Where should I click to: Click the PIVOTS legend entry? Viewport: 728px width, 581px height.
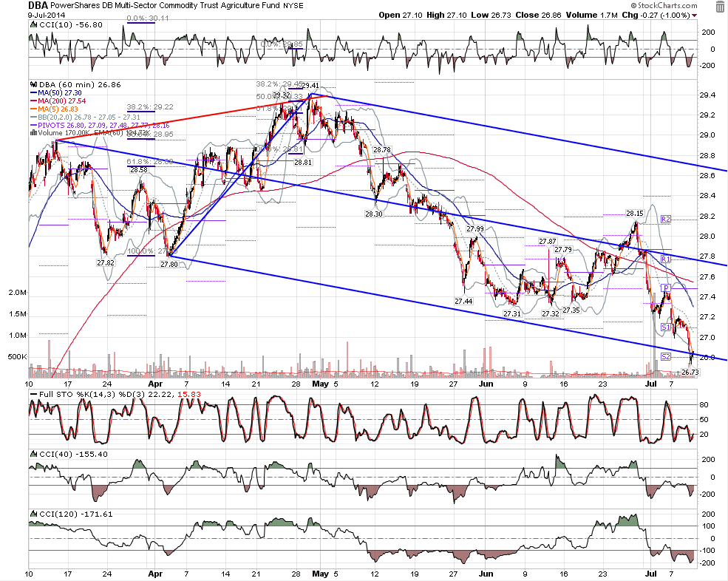(x=100, y=126)
